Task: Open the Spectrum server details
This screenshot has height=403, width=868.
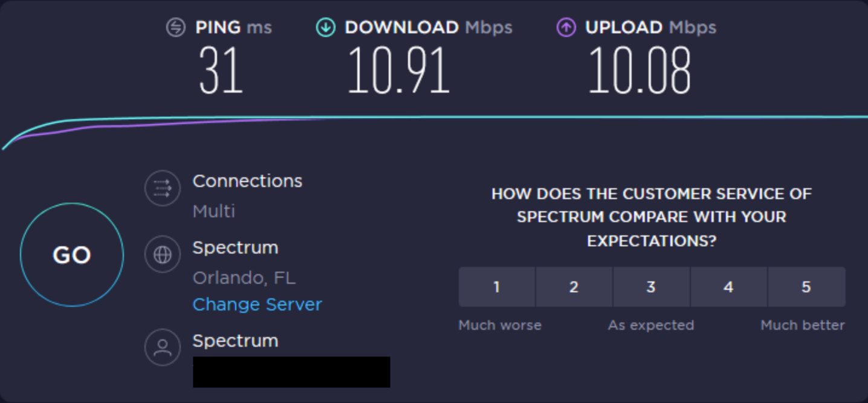Action: click(x=235, y=247)
